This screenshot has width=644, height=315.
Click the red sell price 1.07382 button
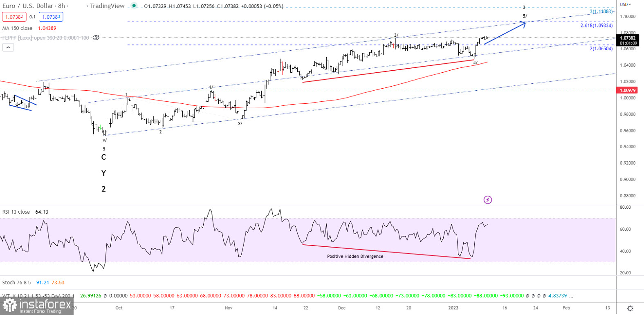(14, 17)
